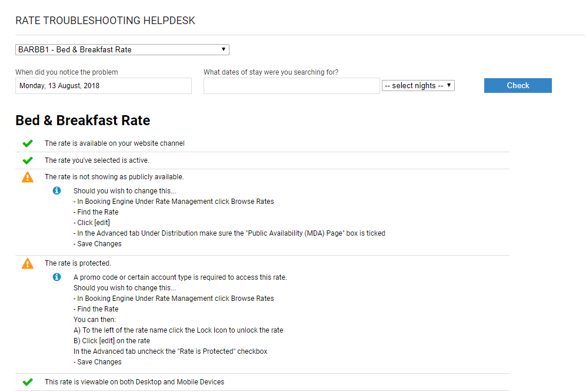Click the text 'The rate is protected.'
Viewport: 586px width, 392px height.
pyautogui.click(x=78, y=263)
